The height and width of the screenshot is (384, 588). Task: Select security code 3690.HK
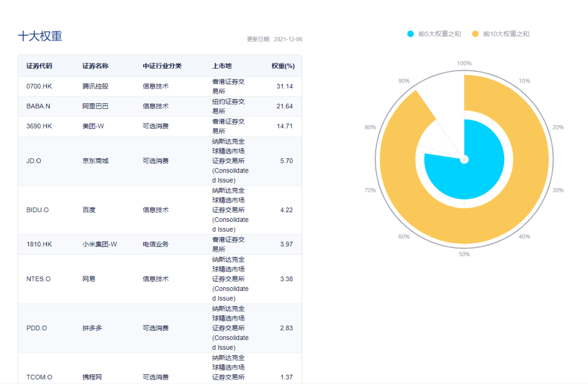(39, 126)
